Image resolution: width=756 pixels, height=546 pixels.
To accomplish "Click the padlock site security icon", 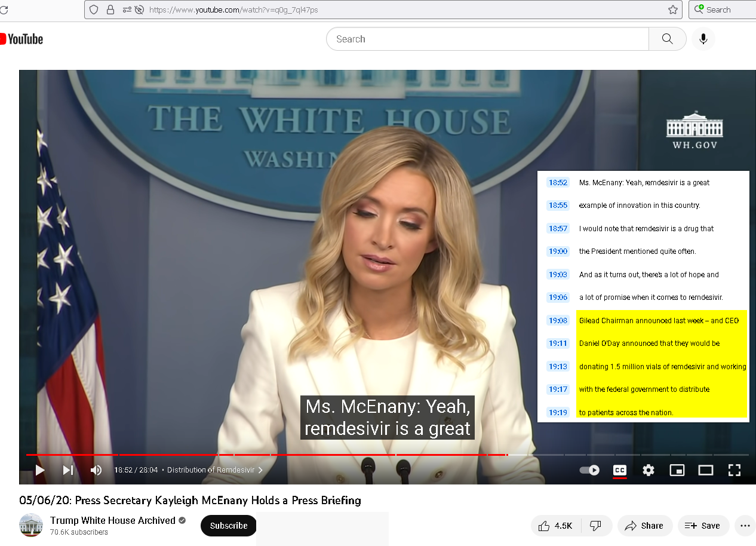I will 110,10.
